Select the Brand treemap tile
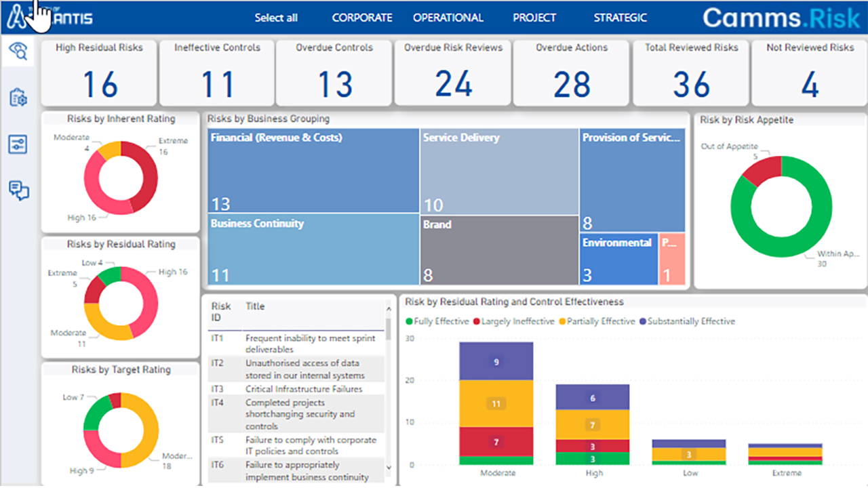Viewport: 868px width, 488px height. tap(499, 249)
